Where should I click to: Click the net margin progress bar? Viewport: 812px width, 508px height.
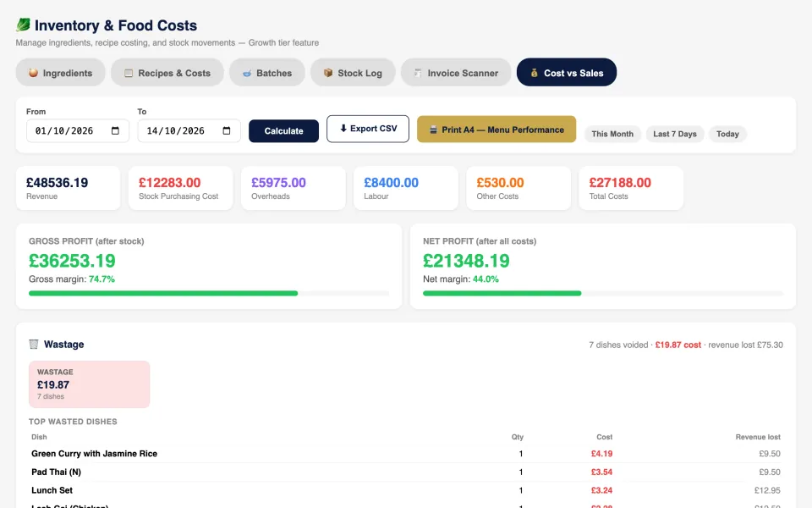click(x=603, y=294)
